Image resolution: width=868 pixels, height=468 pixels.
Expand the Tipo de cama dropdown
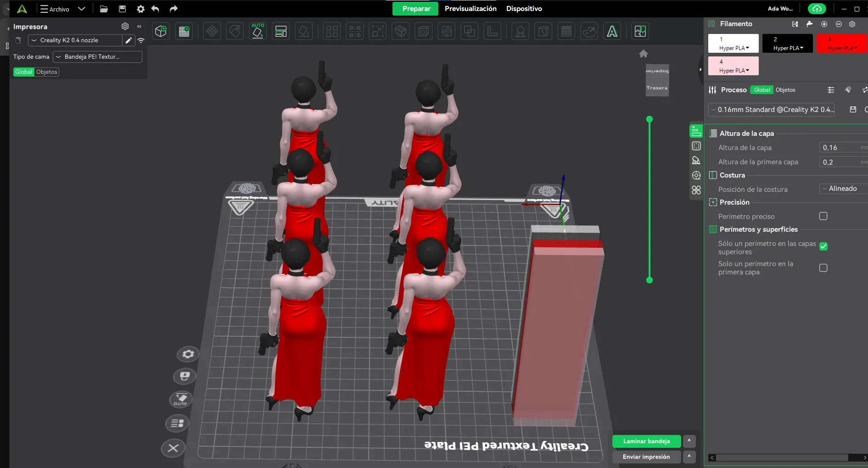(97, 57)
